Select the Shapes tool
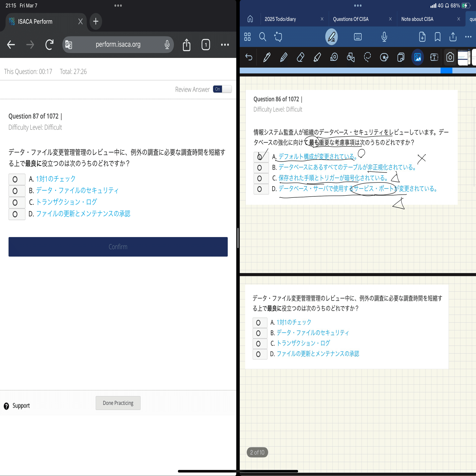The height and width of the screenshot is (476, 476). (351, 57)
